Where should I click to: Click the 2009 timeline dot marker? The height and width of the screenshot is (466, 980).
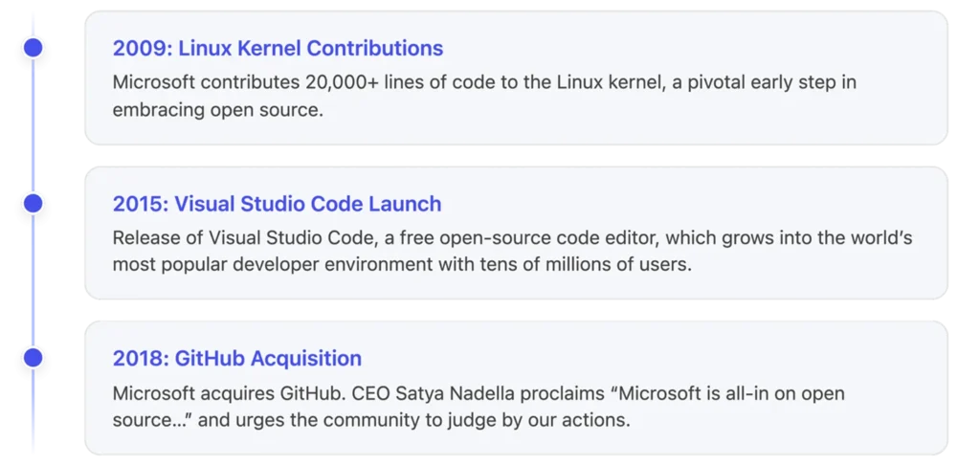(x=33, y=48)
